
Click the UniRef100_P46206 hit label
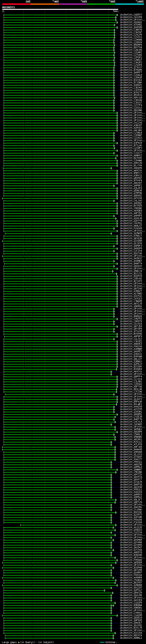point(131,347)
